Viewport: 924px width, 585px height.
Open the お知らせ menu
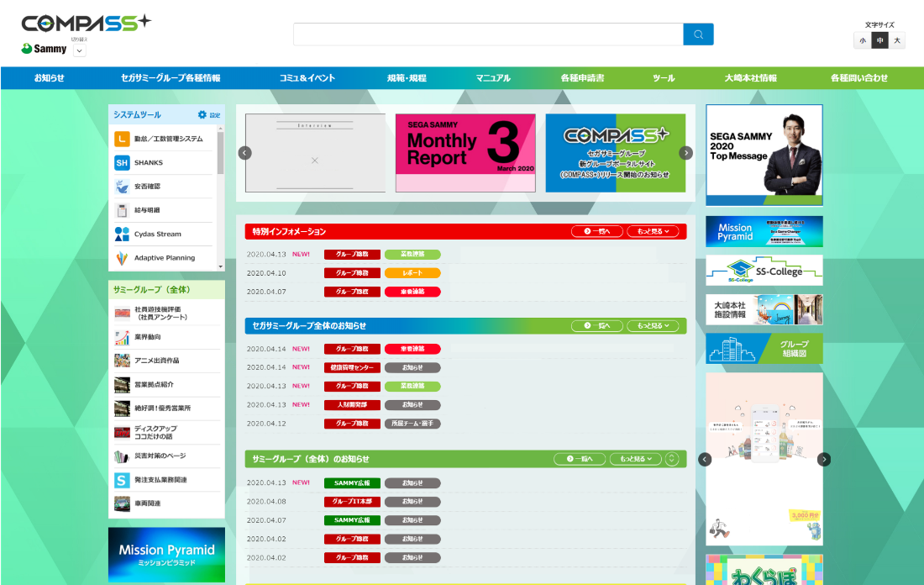pos(49,78)
